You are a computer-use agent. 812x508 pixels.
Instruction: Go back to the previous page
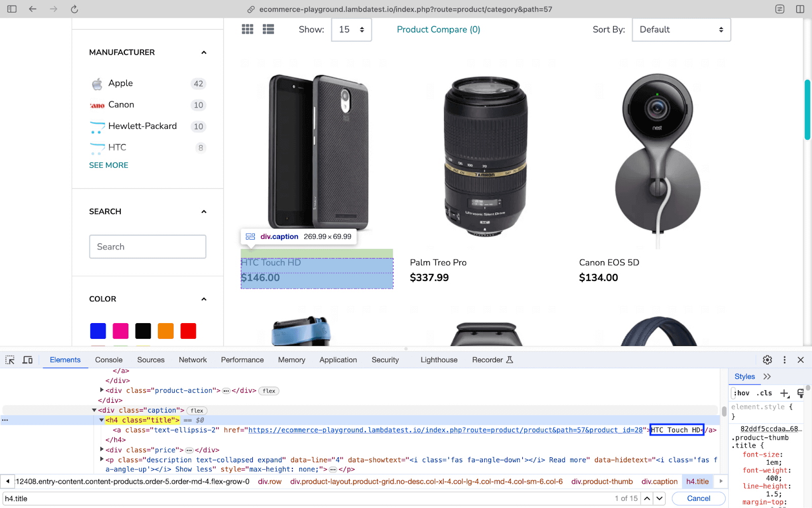(32, 9)
